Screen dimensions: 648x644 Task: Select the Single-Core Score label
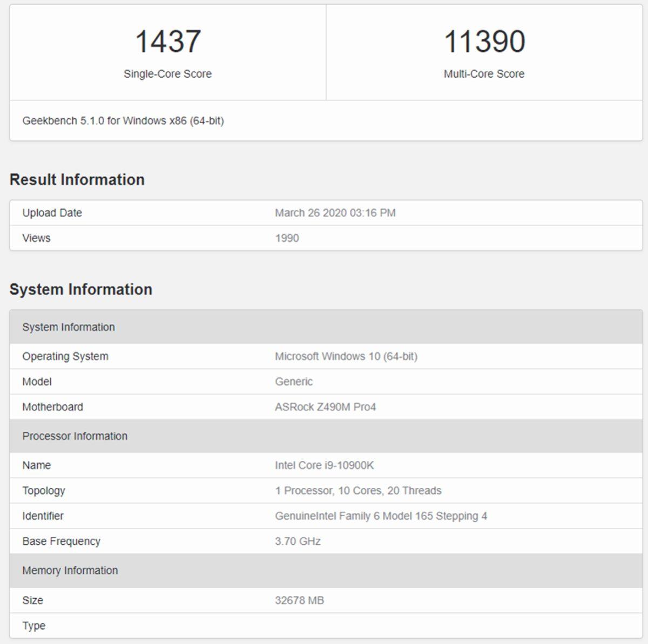(168, 74)
